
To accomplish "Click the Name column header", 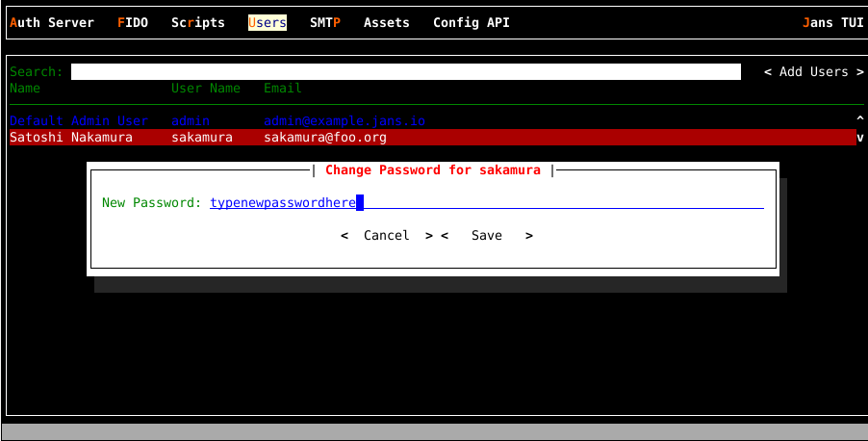I will [x=25, y=89].
